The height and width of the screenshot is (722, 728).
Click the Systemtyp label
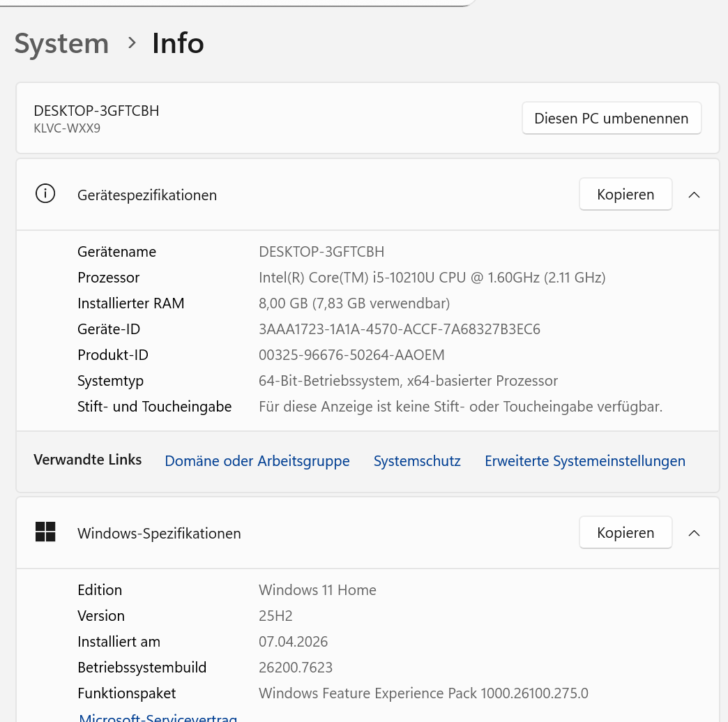(x=110, y=381)
